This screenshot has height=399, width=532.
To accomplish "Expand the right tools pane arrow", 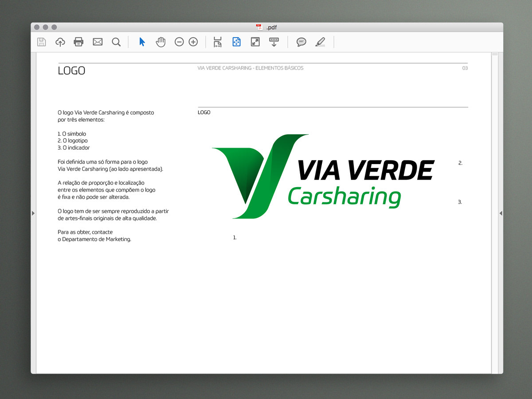I will tap(501, 213).
